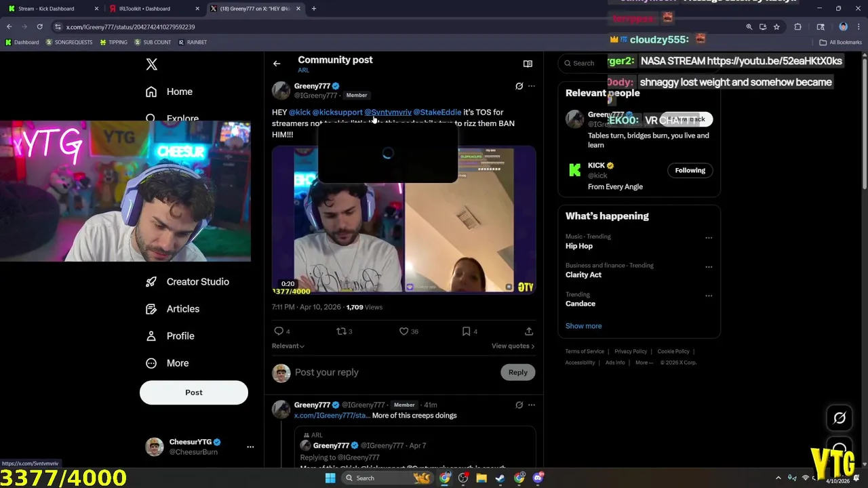Open Ads info footer link

(x=615, y=363)
